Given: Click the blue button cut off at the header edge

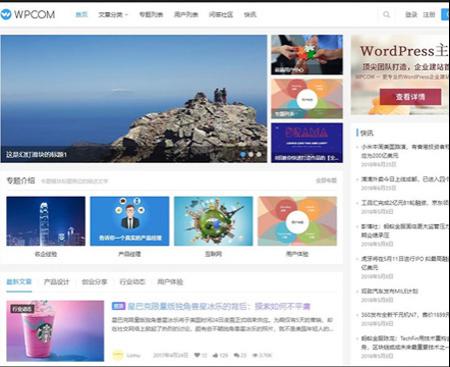Looking at the screenshot, I should point(445,14).
